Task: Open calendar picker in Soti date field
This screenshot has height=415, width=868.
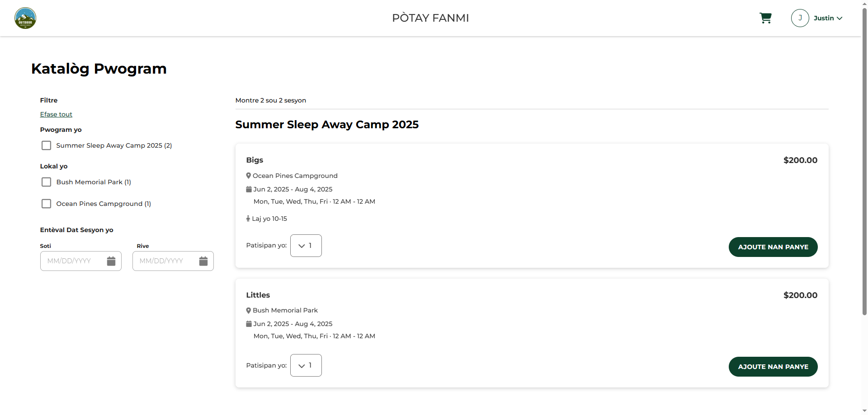Action: click(x=111, y=261)
